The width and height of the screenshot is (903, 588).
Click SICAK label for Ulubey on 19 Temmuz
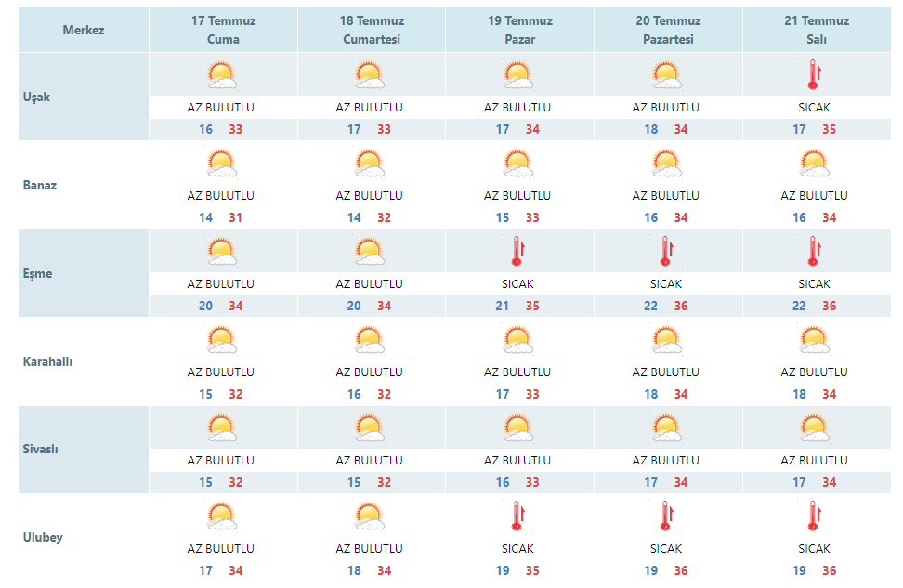517,549
